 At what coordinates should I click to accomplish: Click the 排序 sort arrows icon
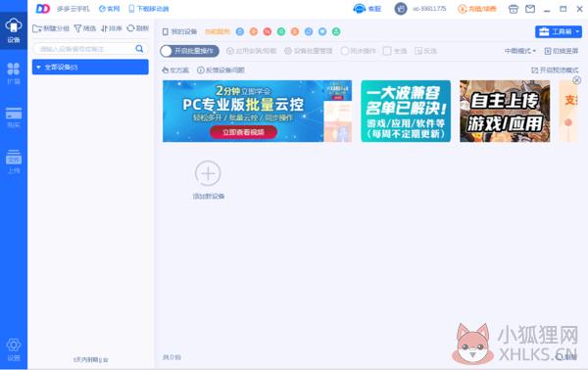(105, 28)
